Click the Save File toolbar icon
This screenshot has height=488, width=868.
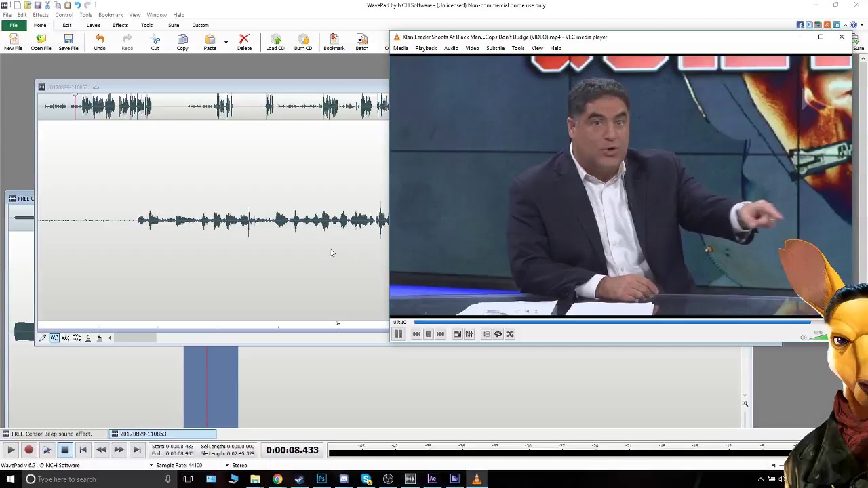68,42
